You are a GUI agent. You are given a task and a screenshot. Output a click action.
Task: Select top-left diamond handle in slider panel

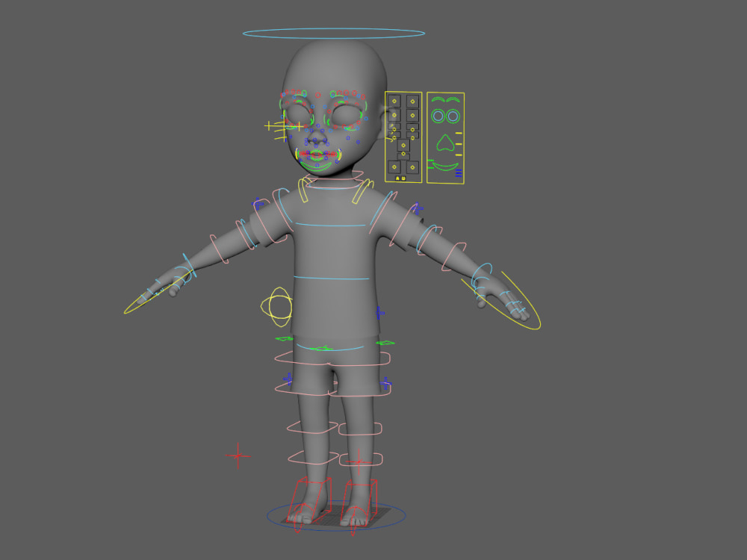394,101
